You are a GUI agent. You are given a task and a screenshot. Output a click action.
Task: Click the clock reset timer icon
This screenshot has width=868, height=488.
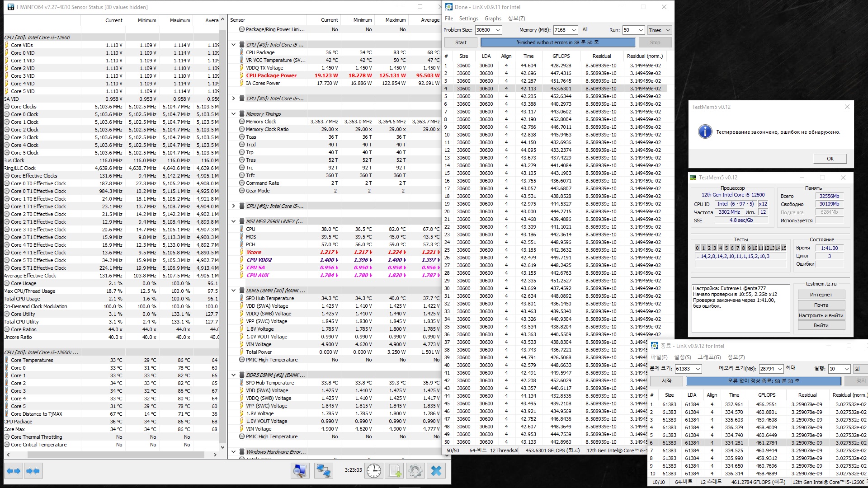(374, 471)
